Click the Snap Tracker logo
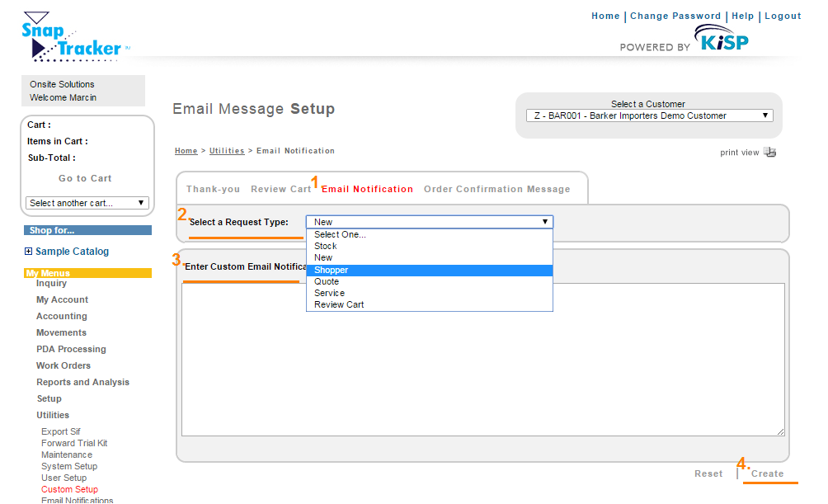 click(x=73, y=38)
